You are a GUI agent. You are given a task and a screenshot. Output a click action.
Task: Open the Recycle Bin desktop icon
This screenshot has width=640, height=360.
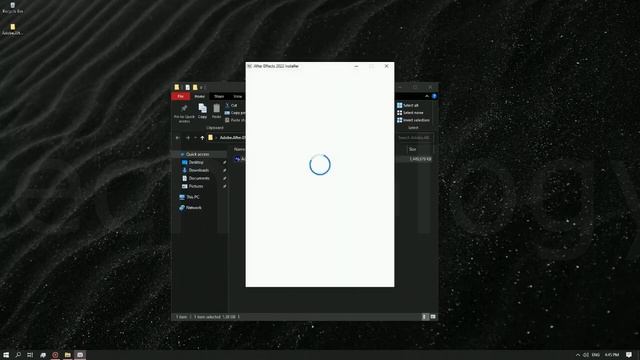coord(13,8)
